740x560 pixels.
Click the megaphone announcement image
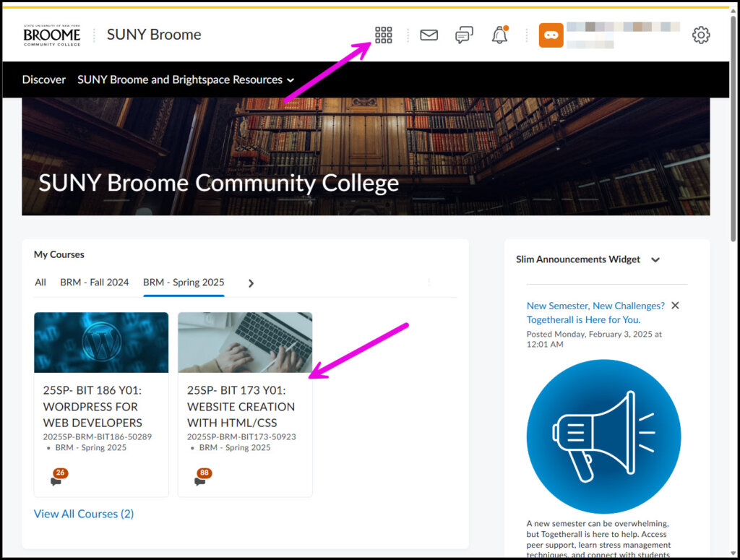pos(603,436)
